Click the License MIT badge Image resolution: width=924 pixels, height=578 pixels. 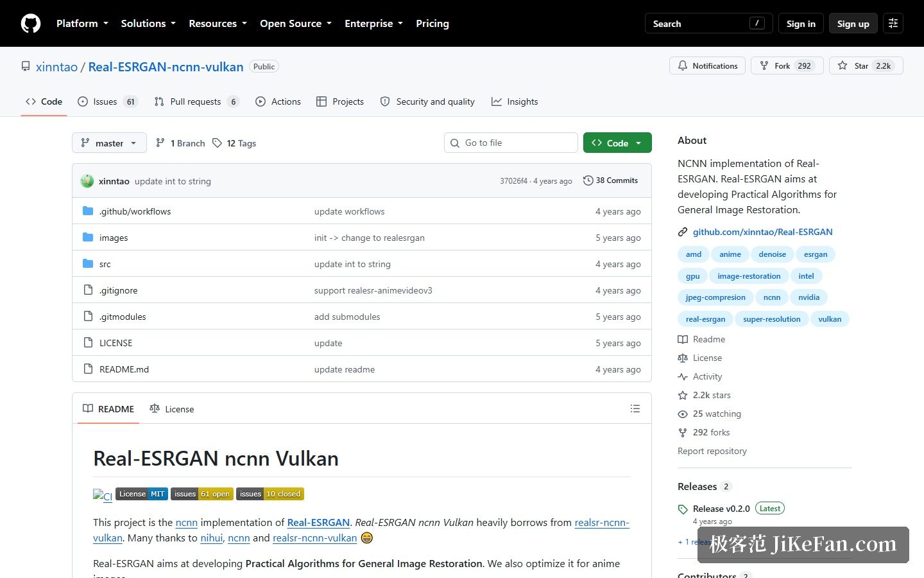[x=142, y=494]
